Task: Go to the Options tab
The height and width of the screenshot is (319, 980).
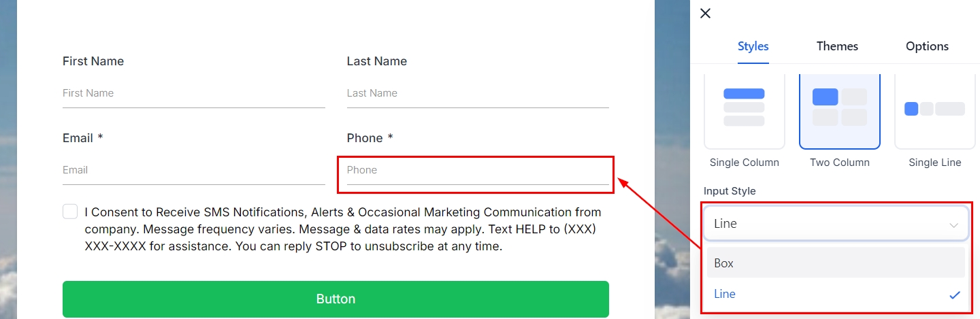Action: pos(927,46)
